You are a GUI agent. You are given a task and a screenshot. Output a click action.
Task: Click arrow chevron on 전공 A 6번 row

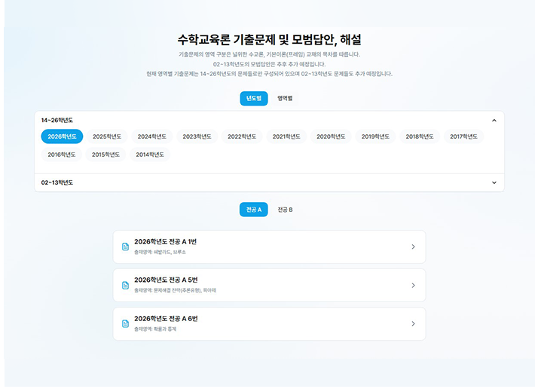(x=413, y=323)
